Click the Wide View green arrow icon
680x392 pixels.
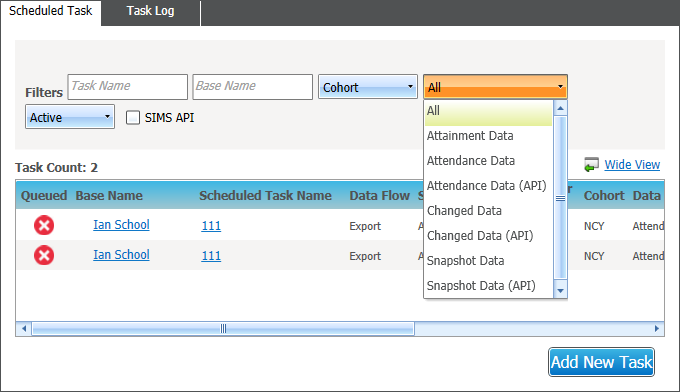(591, 165)
